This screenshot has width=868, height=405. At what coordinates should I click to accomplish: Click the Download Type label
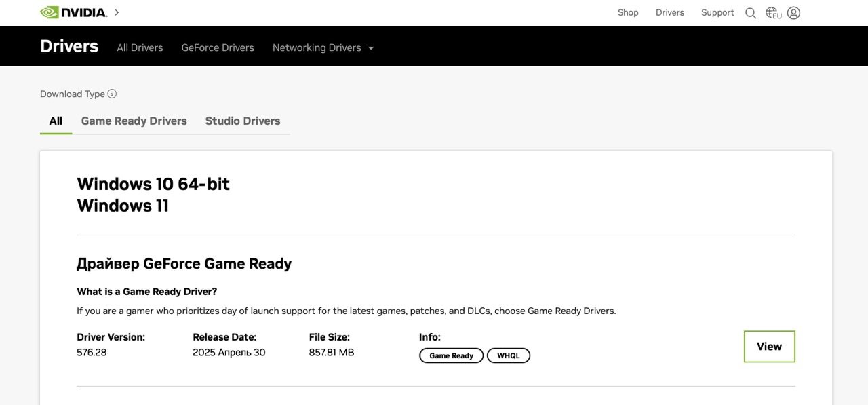click(x=73, y=94)
